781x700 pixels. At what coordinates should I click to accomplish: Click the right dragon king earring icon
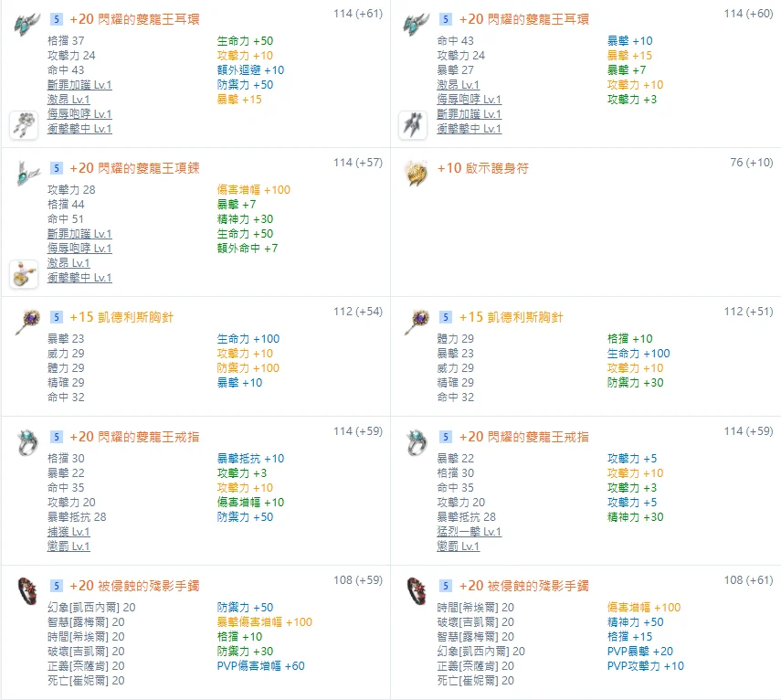(416, 24)
